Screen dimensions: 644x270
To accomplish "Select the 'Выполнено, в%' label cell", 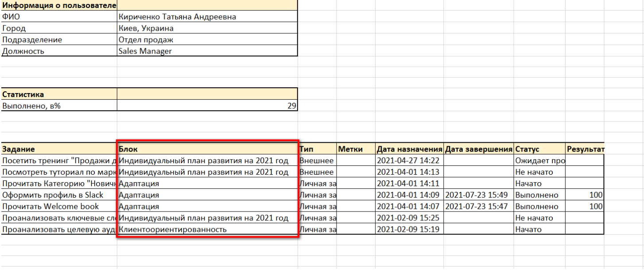I will click(x=59, y=106).
